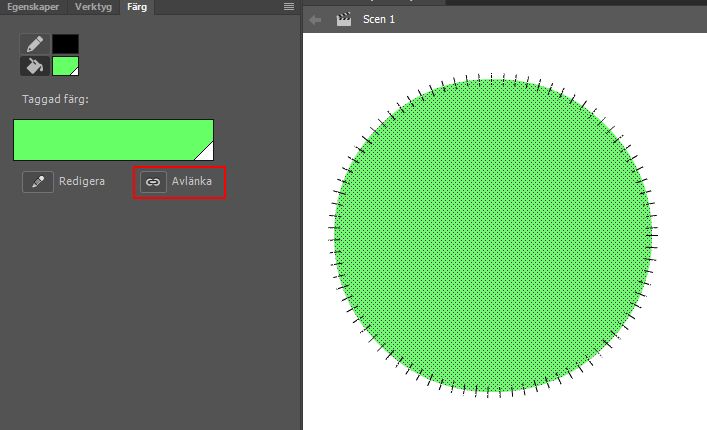Go back with the scene arrow icon
The width and height of the screenshot is (707, 430).
click(315, 19)
